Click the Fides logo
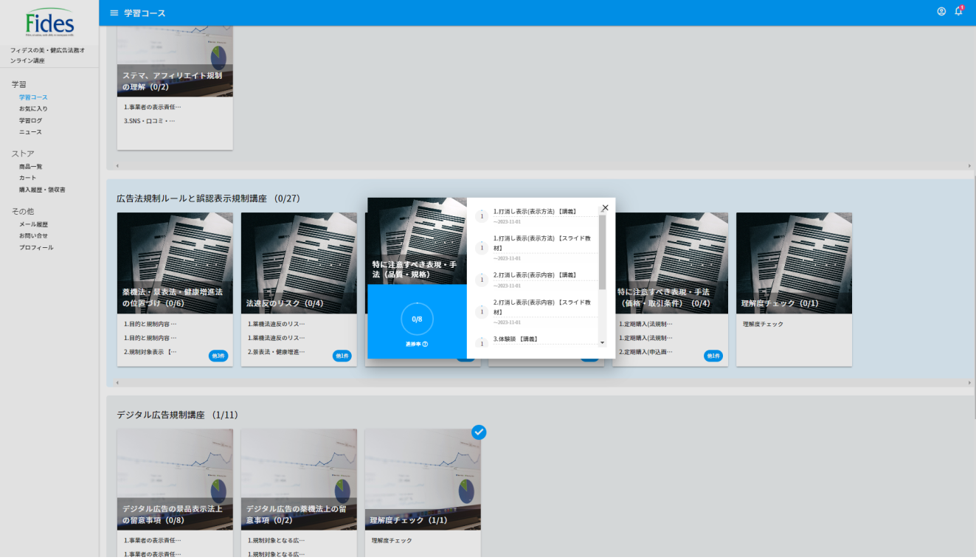Viewport: 976px width, 560px height. pos(49,22)
